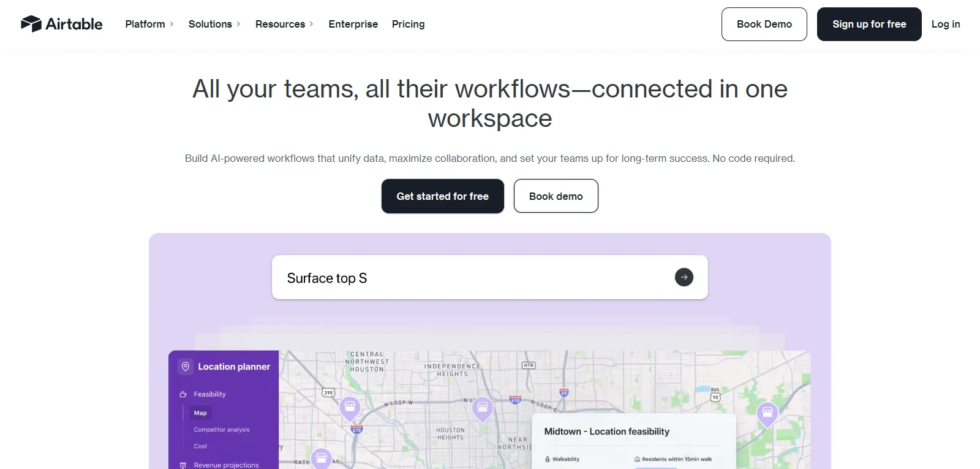This screenshot has height=469, width=980.
Task: Click the 'Build AI-powered workflows' subtitle text
Action: 490,158
